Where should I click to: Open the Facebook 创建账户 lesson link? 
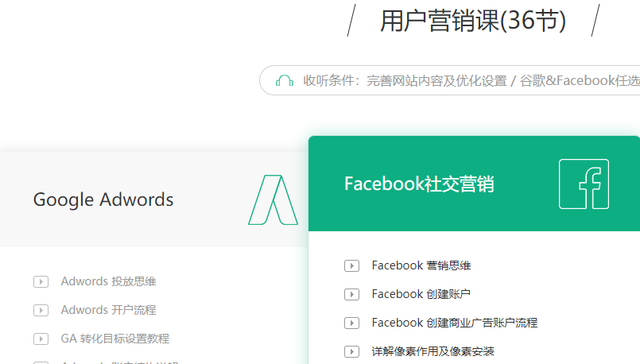421,294
